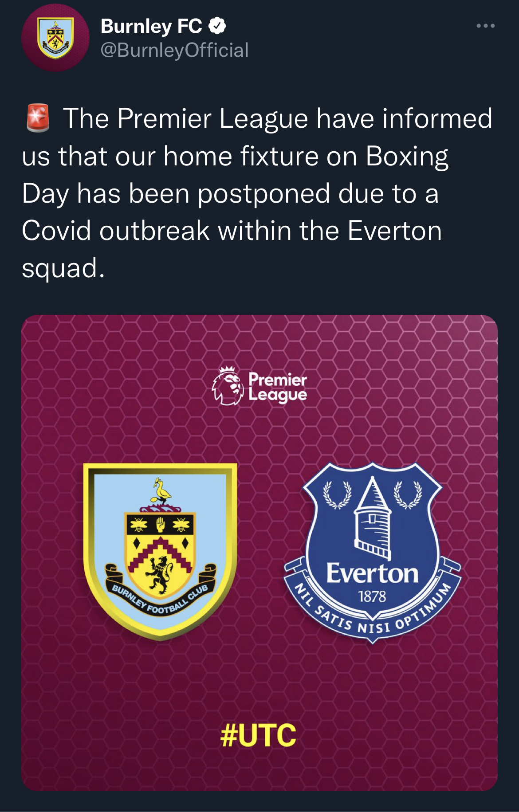Tap the #UTC hashtag text
This screenshot has width=519, height=812.
pyautogui.click(x=258, y=735)
